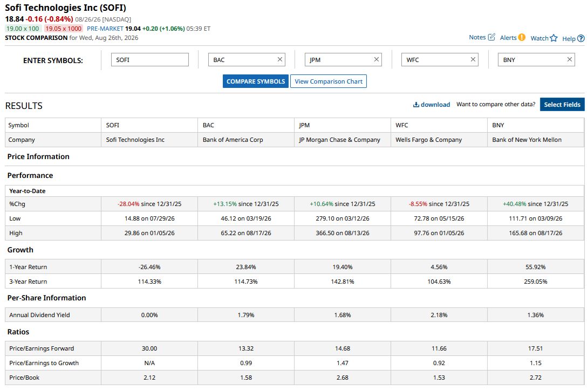Screen dimensions: 588x391
Task: Click the 30.00 forward P/E value
Action: click(x=149, y=348)
